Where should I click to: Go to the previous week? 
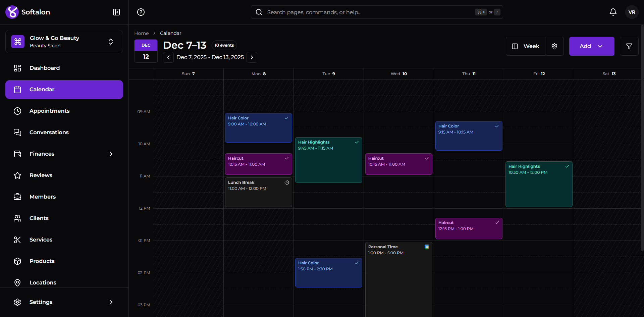168,57
